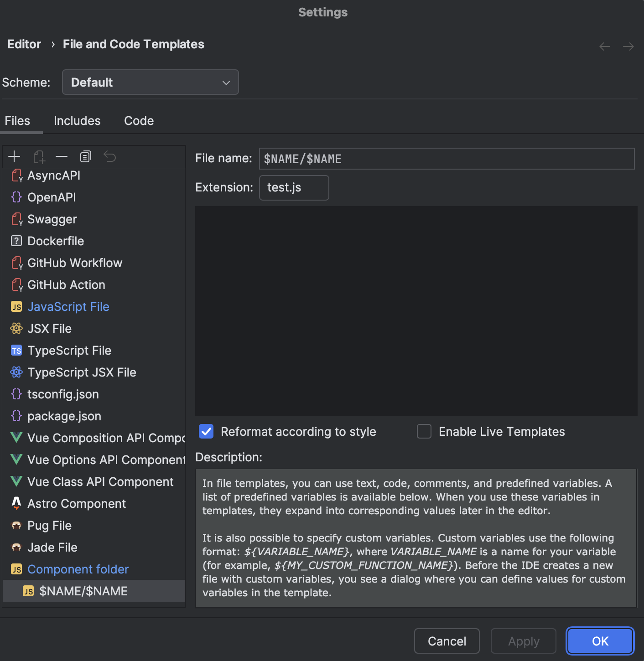Click the Create Template plus icon
The image size is (644, 661).
(x=14, y=157)
